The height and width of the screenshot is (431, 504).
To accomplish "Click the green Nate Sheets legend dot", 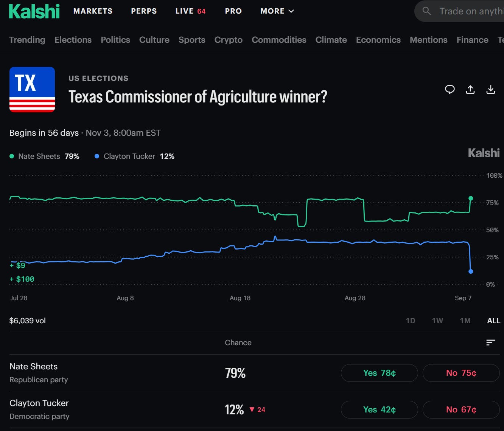I will (12, 156).
